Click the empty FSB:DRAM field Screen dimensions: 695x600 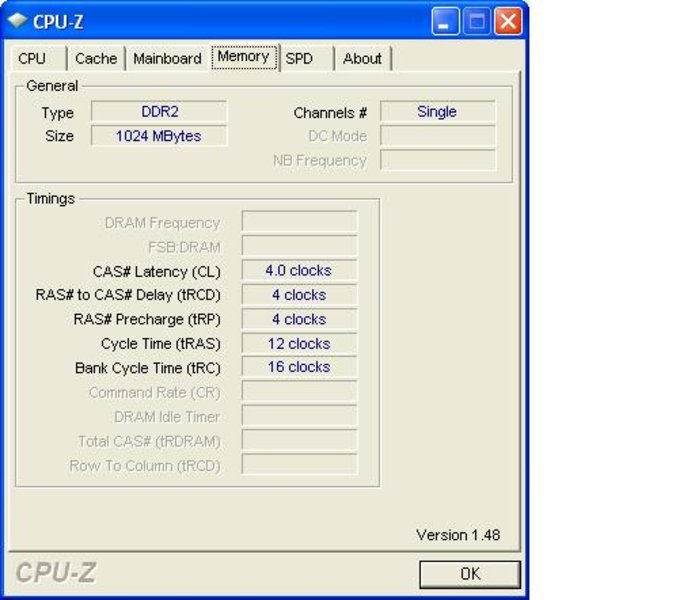pyautogui.click(x=300, y=246)
